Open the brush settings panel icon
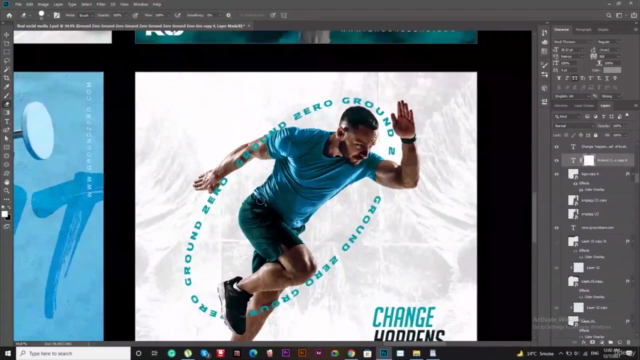The height and width of the screenshot is (360, 640). coord(57,16)
